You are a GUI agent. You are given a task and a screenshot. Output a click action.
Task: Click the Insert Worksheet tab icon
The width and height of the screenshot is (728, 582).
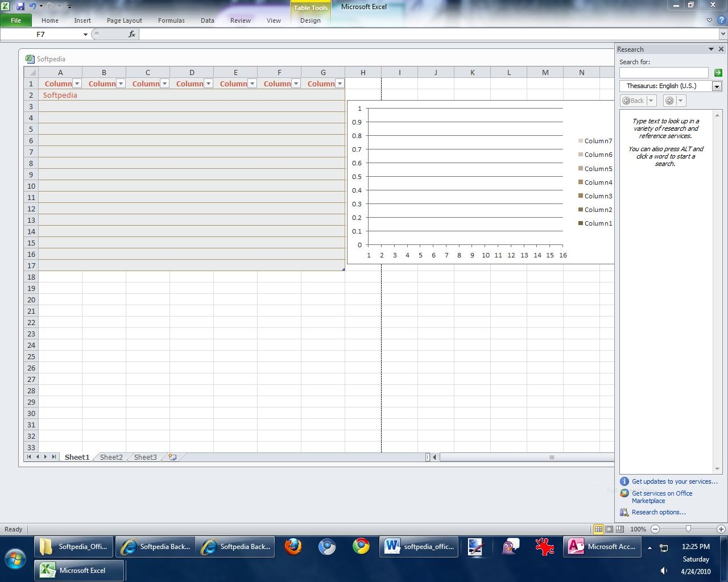[172, 457]
